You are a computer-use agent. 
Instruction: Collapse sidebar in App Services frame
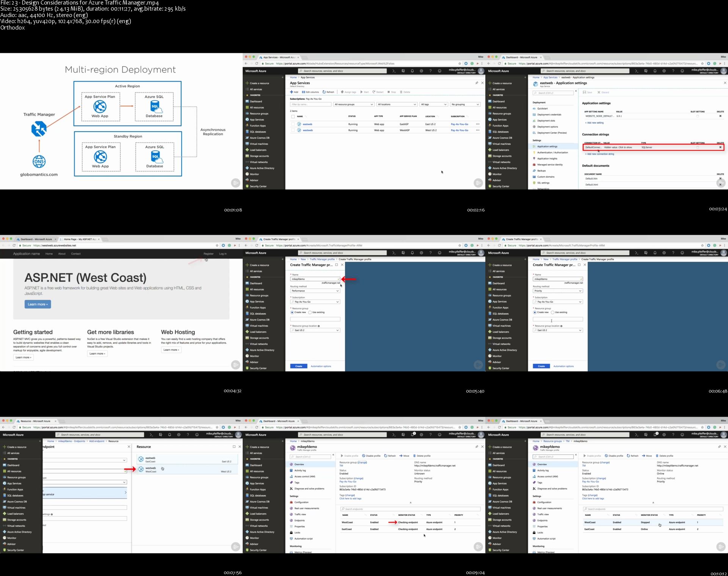point(282,77)
